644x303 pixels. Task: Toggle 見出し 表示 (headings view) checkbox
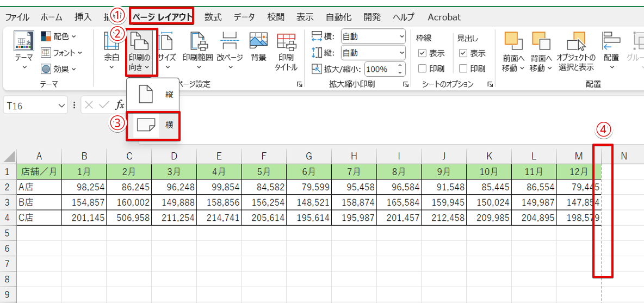coord(463,53)
